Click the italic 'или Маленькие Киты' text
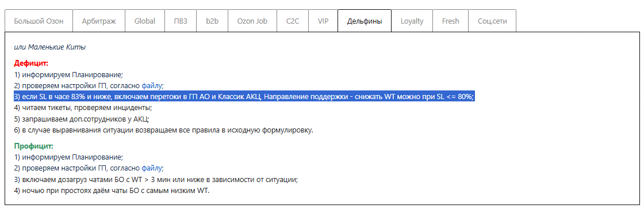The image size is (644, 212). click(x=49, y=47)
